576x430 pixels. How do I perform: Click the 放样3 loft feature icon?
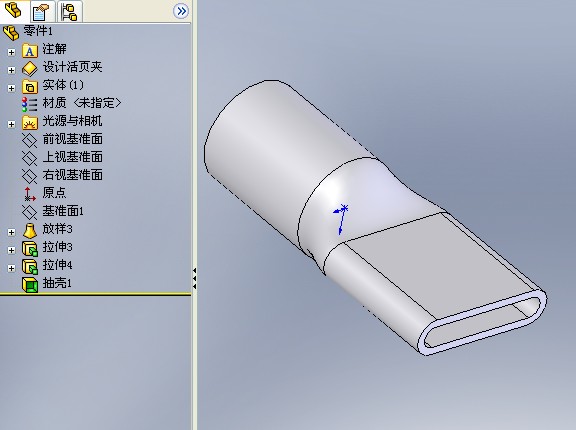(30, 231)
